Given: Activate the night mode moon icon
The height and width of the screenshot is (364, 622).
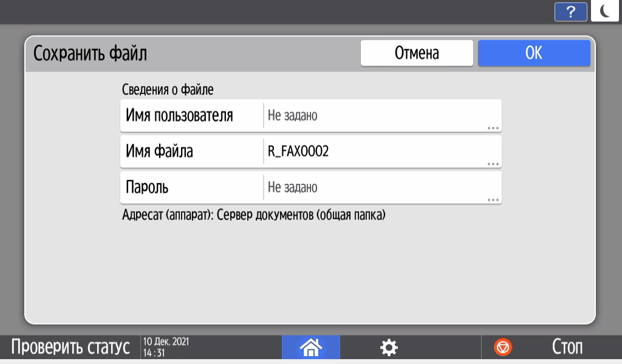Looking at the screenshot, I should pyautogui.click(x=604, y=12).
